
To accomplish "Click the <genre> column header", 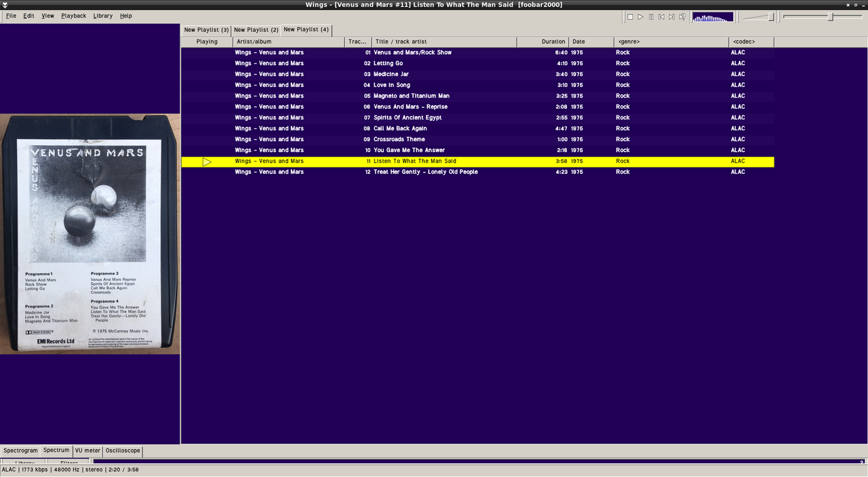I will pyautogui.click(x=671, y=41).
